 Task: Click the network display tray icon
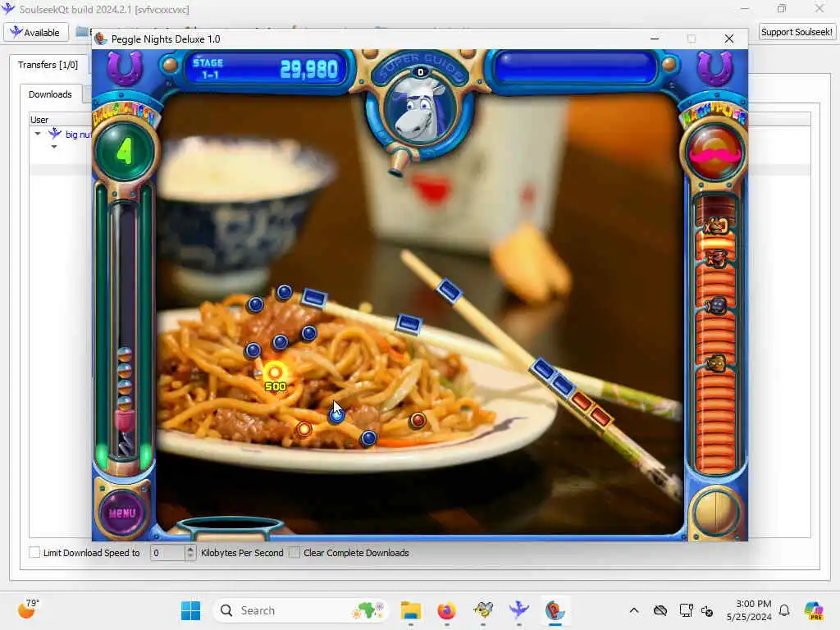tap(686, 610)
